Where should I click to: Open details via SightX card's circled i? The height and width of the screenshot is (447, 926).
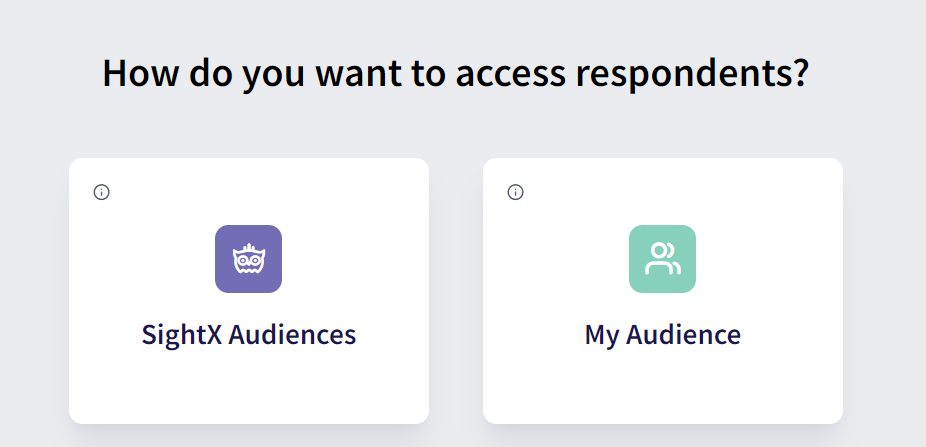pos(102,192)
